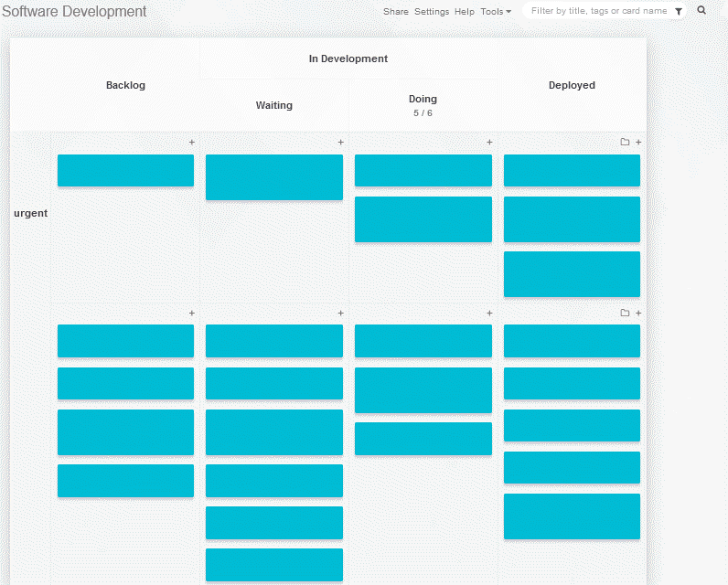Add card to lower-row Deployed cell
This screenshot has height=585, width=728.
coord(638,314)
